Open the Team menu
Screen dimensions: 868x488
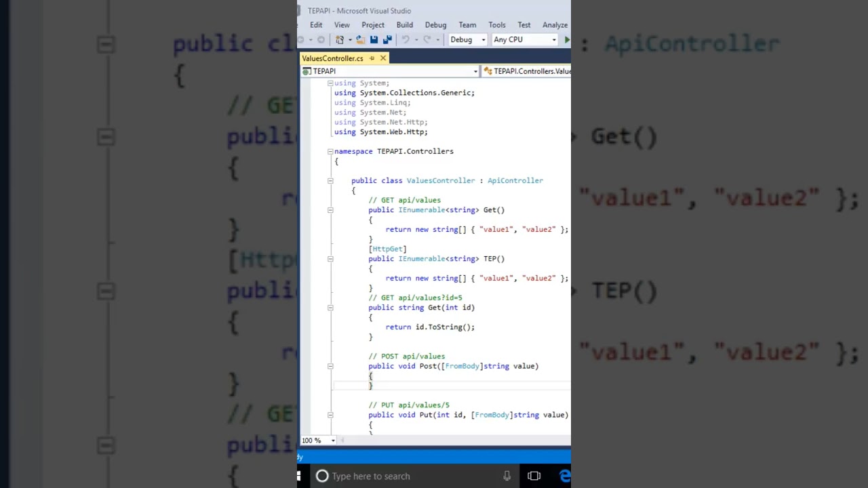[x=467, y=25]
